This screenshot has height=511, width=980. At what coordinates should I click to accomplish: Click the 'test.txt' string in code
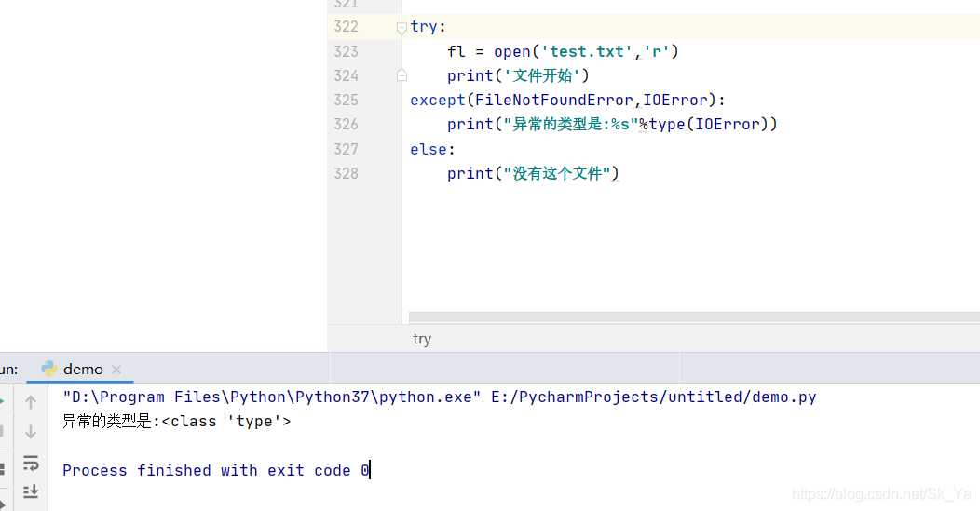(586, 51)
